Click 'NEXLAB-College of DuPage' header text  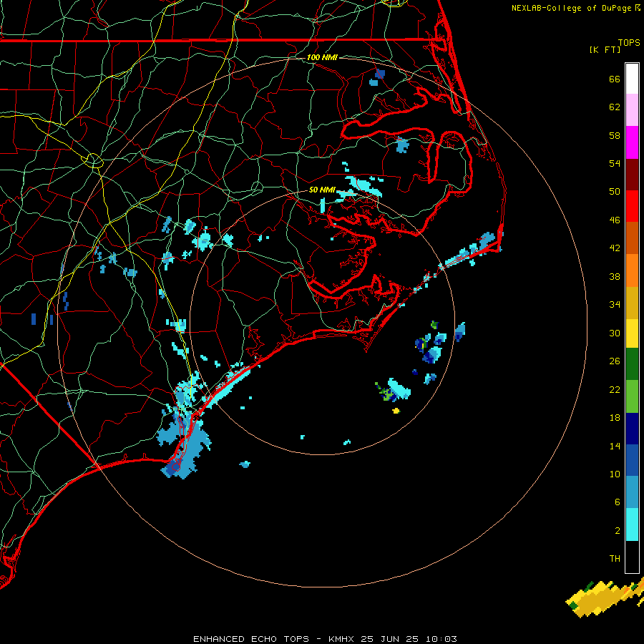(x=571, y=8)
